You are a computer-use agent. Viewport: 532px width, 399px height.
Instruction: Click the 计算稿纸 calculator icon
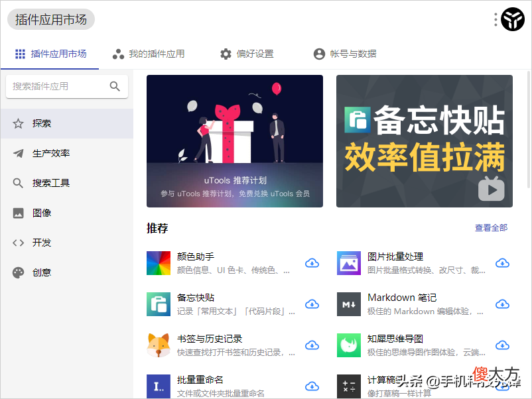pos(349,386)
